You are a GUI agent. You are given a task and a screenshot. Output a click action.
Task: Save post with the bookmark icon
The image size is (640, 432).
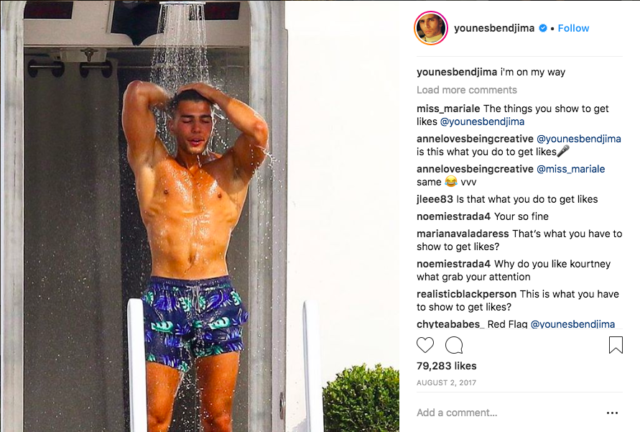click(x=616, y=345)
